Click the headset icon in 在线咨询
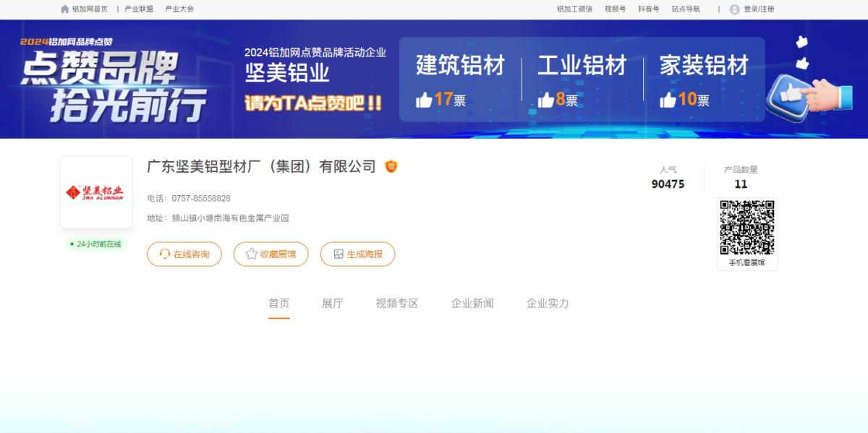Viewport: 868px width, 433px height. coord(165,254)
